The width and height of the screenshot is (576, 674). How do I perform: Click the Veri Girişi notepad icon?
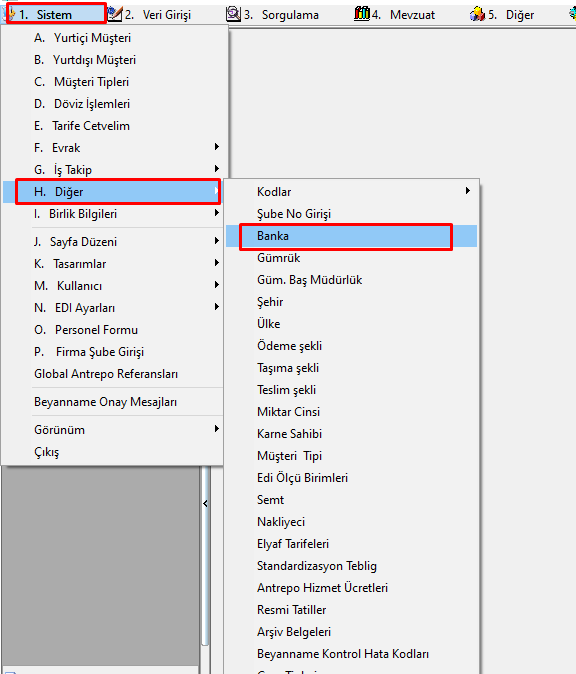pyautogui.click(x=115, y=14)
